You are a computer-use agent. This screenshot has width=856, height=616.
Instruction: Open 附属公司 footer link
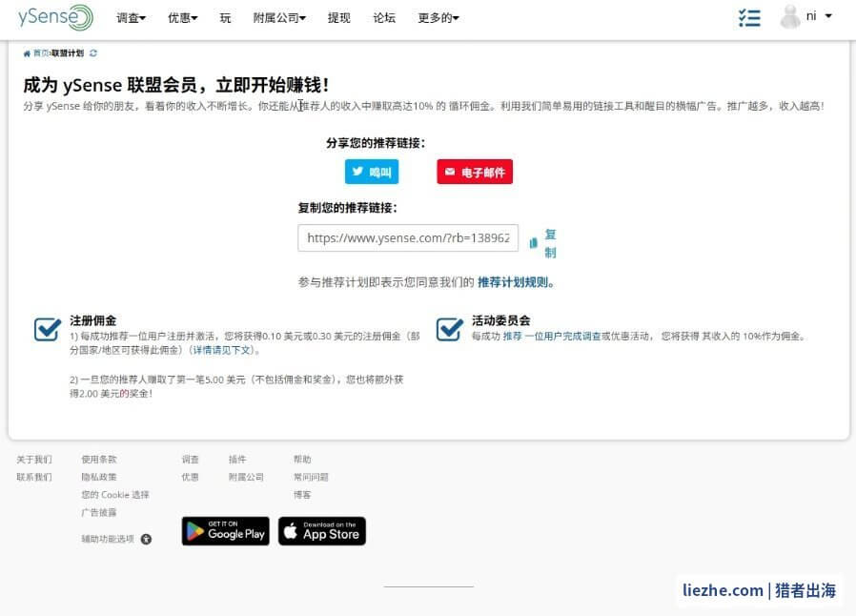[246, 477]
